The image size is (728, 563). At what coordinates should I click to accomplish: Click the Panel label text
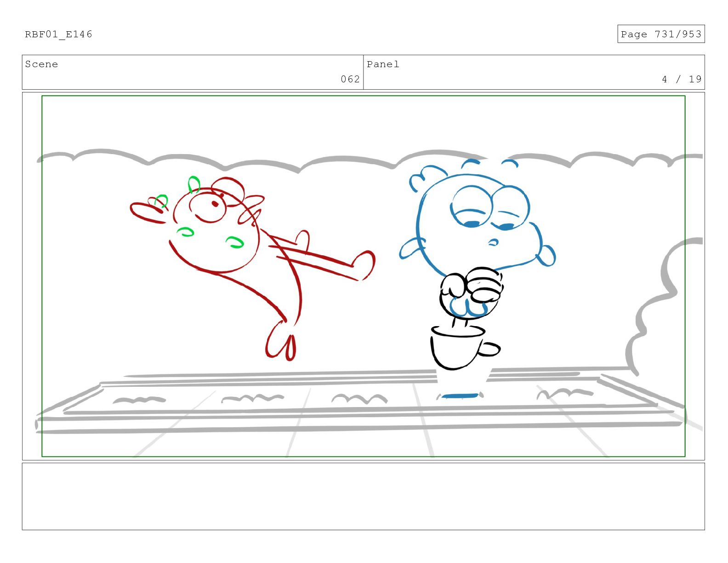click(383, 64)
